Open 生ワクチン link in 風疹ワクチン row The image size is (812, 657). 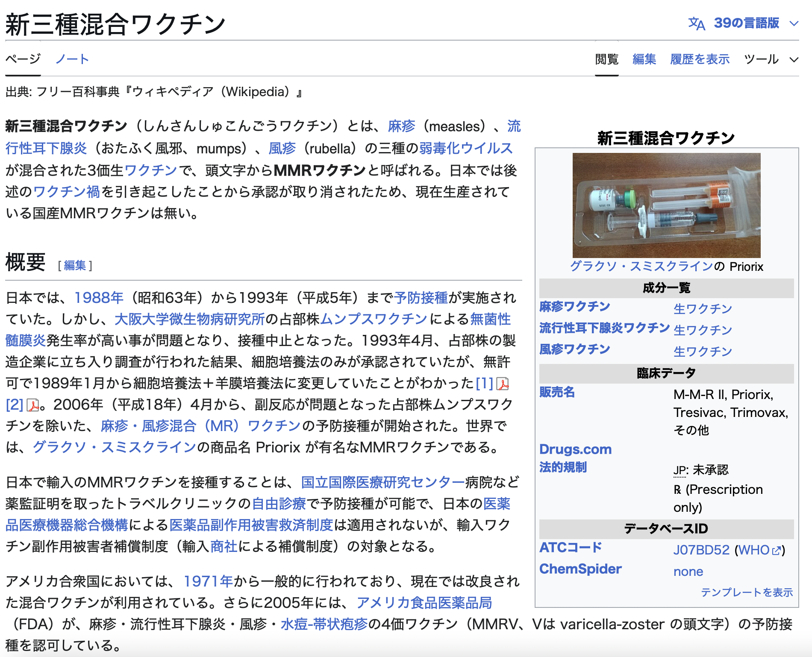click(x=703, y=352)
